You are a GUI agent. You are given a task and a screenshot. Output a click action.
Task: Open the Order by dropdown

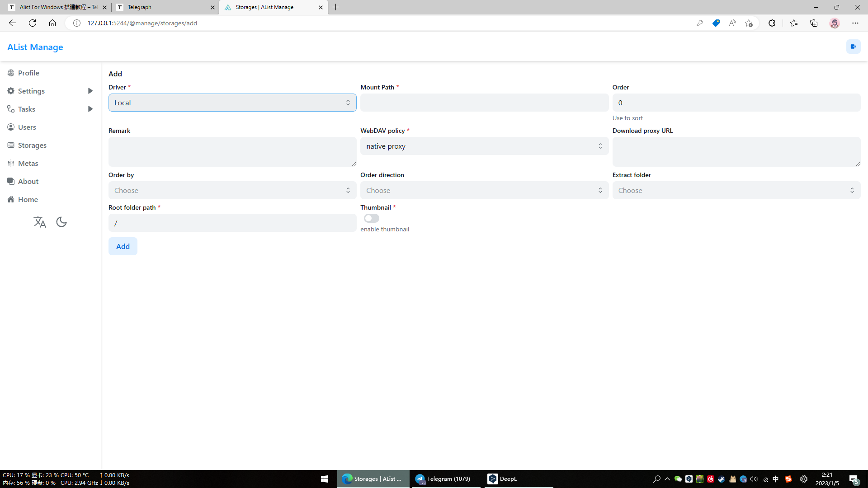click(x=232, y=190)
